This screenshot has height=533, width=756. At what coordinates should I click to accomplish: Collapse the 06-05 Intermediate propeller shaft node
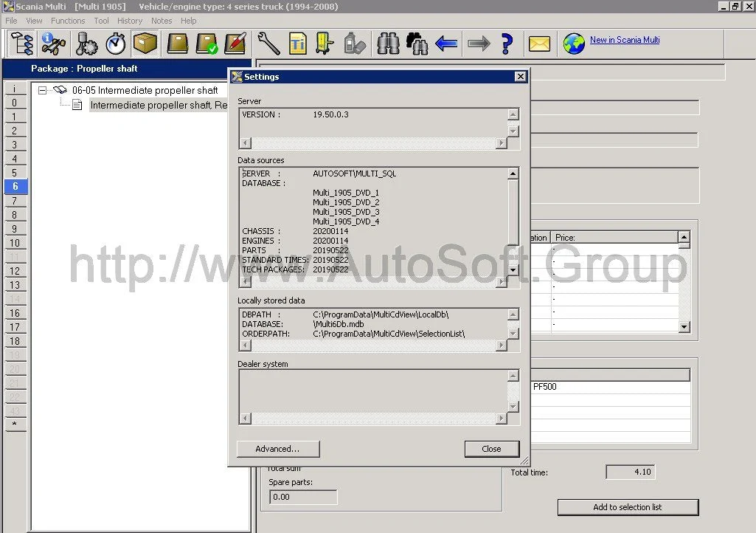(43, 90)
